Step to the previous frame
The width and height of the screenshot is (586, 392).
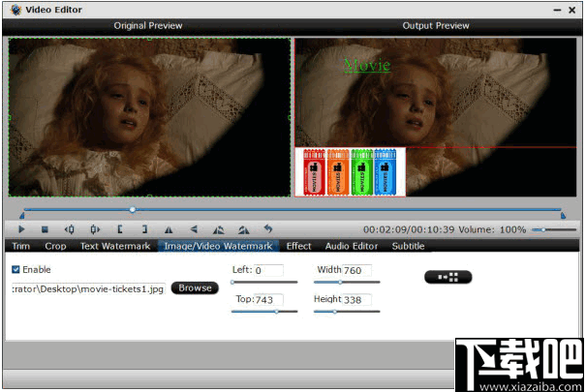click(70, 229)
